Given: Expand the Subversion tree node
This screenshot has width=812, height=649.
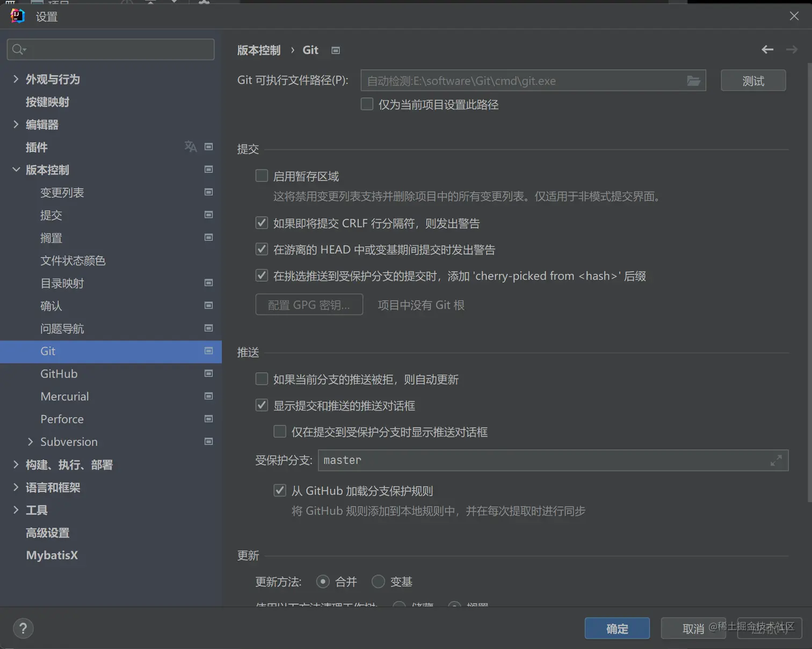Looking at the screenshot, I should [30, 441].
